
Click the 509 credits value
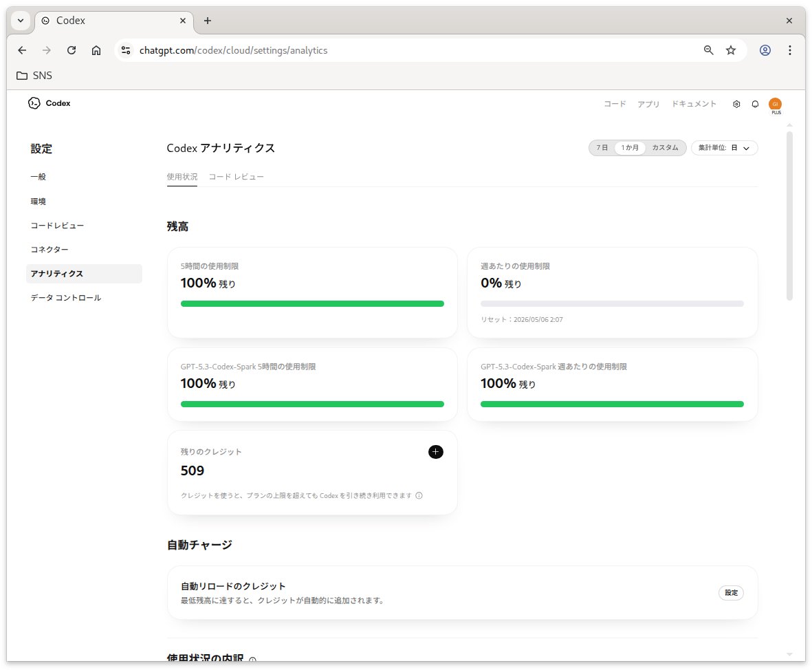coord(192,471)
